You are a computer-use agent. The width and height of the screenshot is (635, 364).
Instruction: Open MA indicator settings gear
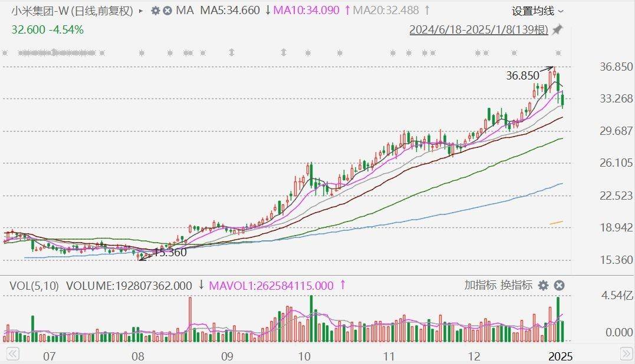156,11
